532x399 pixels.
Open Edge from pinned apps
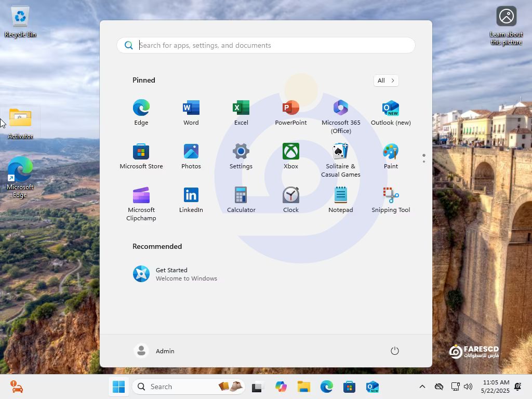(141, 113)
